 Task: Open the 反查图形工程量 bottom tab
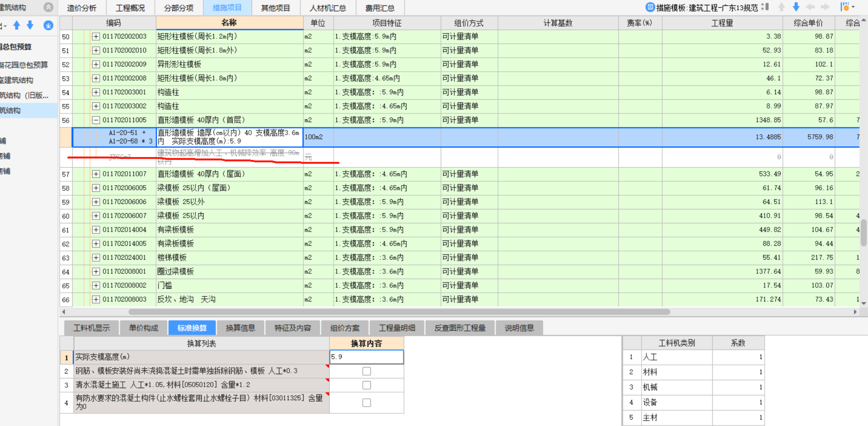460,328
